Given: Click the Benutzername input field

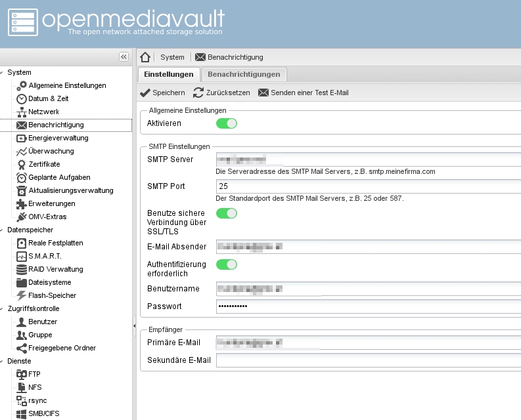Looking at the screenshot, I should 369,289.
